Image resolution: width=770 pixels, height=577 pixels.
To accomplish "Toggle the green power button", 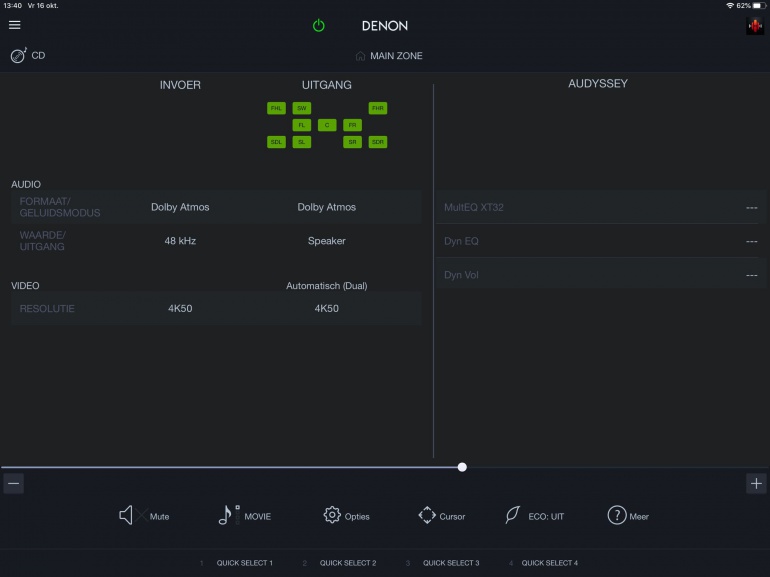I will point(319,26).
